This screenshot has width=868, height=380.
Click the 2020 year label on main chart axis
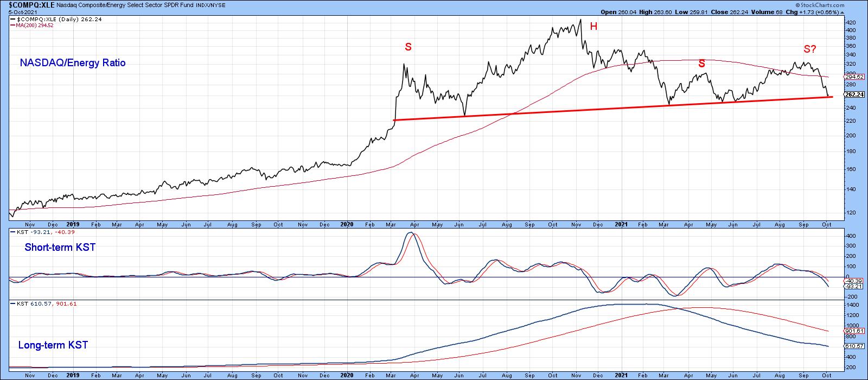point(346,224)
